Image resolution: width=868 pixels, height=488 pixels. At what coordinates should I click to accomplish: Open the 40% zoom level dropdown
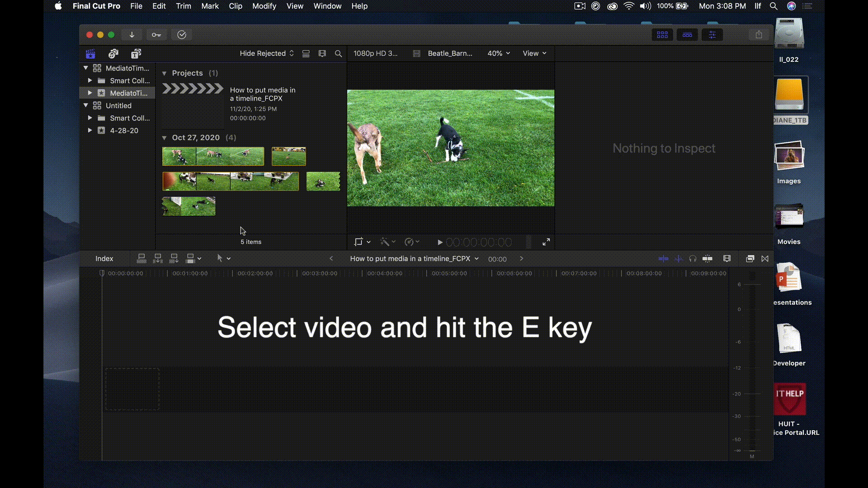[498, 53]
